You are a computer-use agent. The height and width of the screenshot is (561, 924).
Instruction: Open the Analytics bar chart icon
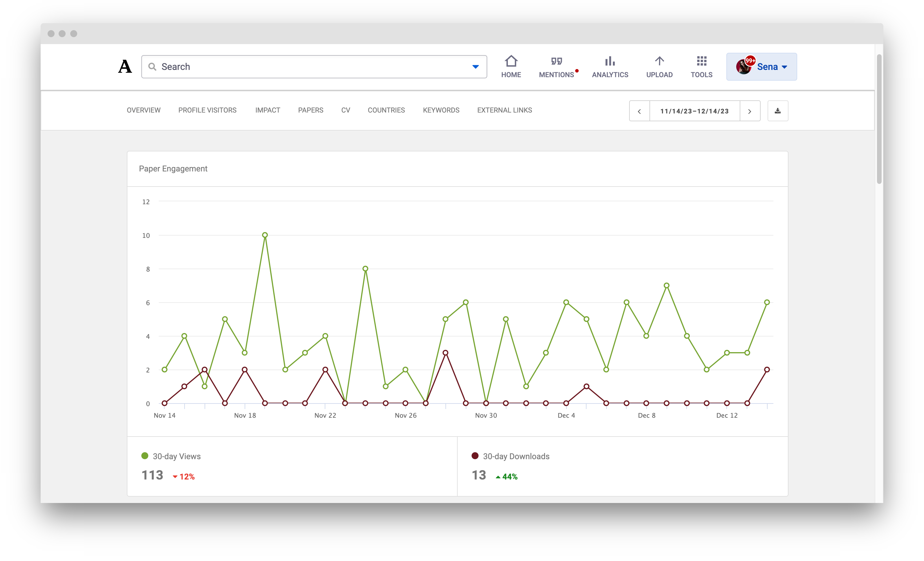pos(610,61)
